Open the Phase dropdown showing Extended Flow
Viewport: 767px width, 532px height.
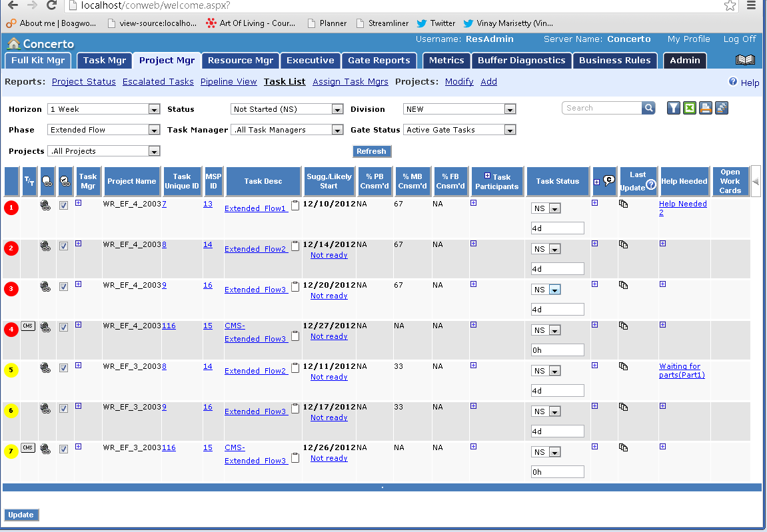[104, 130]
